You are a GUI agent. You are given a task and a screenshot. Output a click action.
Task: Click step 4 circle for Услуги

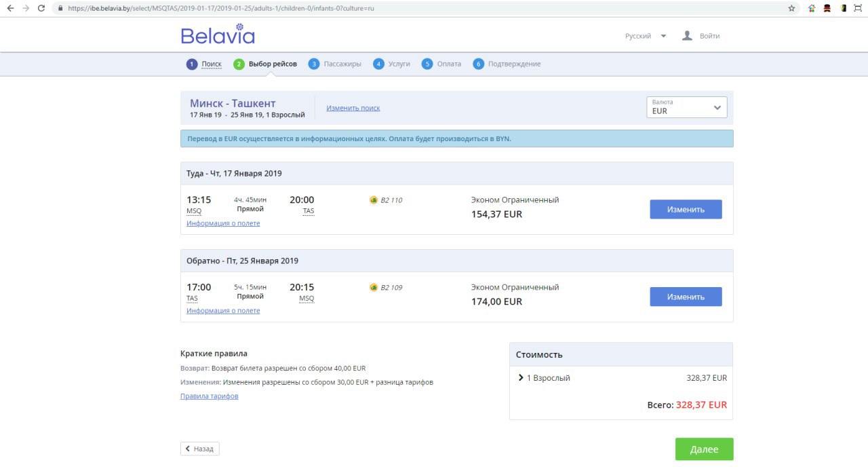point(378,64)
